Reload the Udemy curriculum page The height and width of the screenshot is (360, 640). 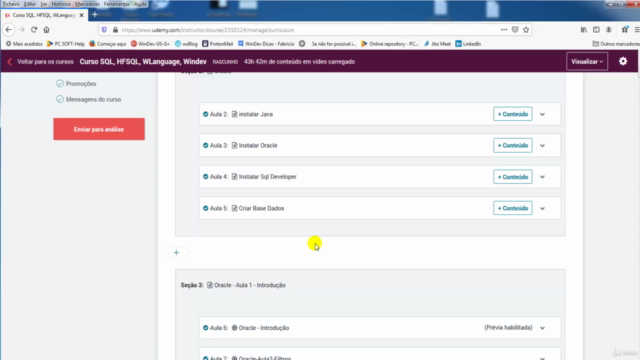[34, 30]
